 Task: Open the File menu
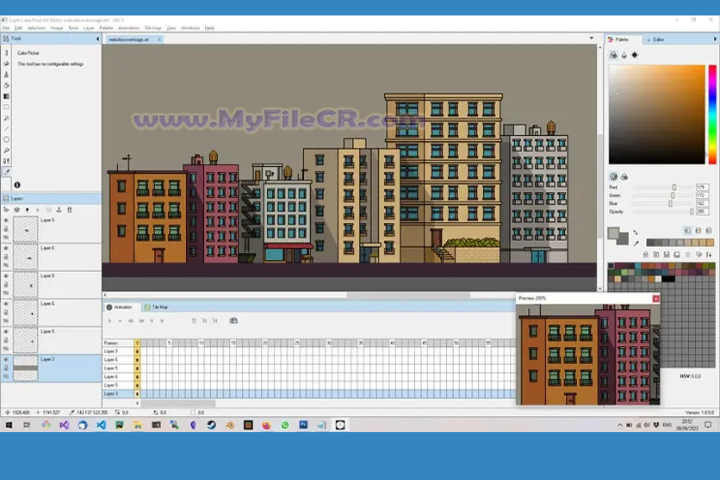(6, 28)
